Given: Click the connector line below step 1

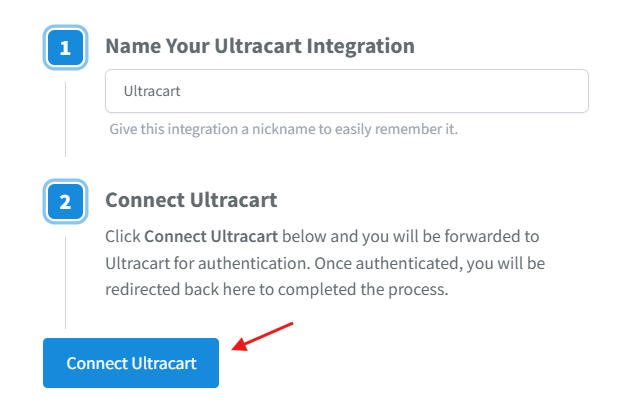Looking at the screenshot, I should pyautogui.click(x=66, y=119).
